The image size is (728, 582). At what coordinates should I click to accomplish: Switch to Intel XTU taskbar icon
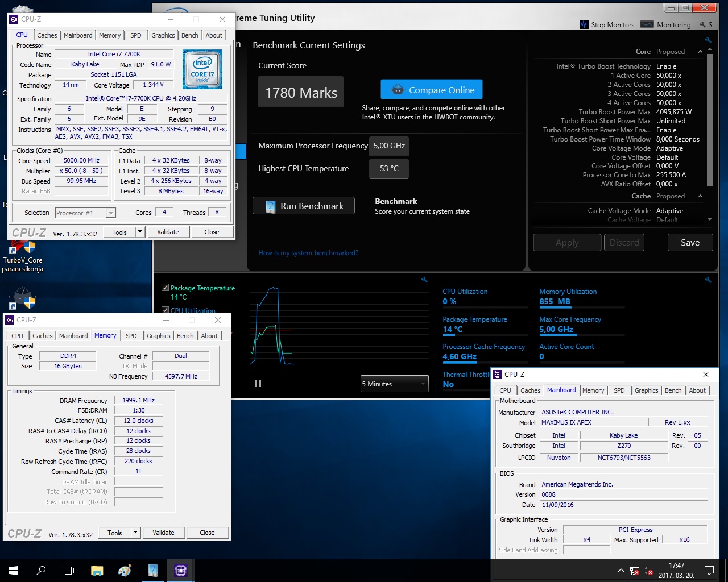[153, 570]
